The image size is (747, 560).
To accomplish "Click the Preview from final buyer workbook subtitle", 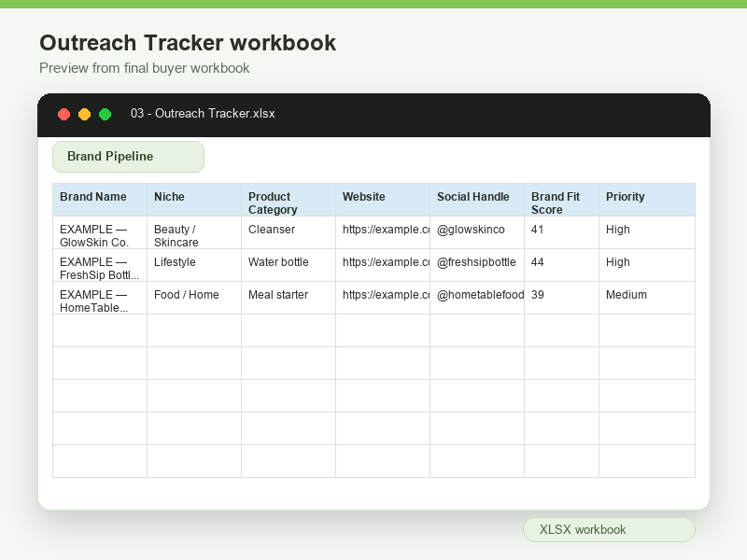I will pos(145,68).
